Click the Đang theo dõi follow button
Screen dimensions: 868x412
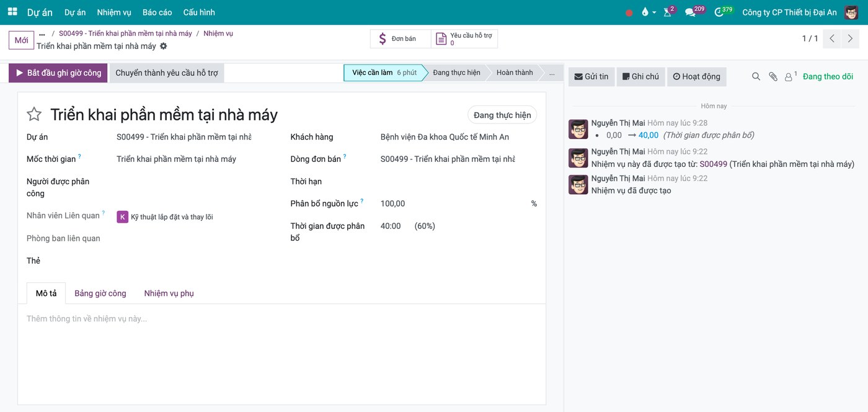pos(828,76)
